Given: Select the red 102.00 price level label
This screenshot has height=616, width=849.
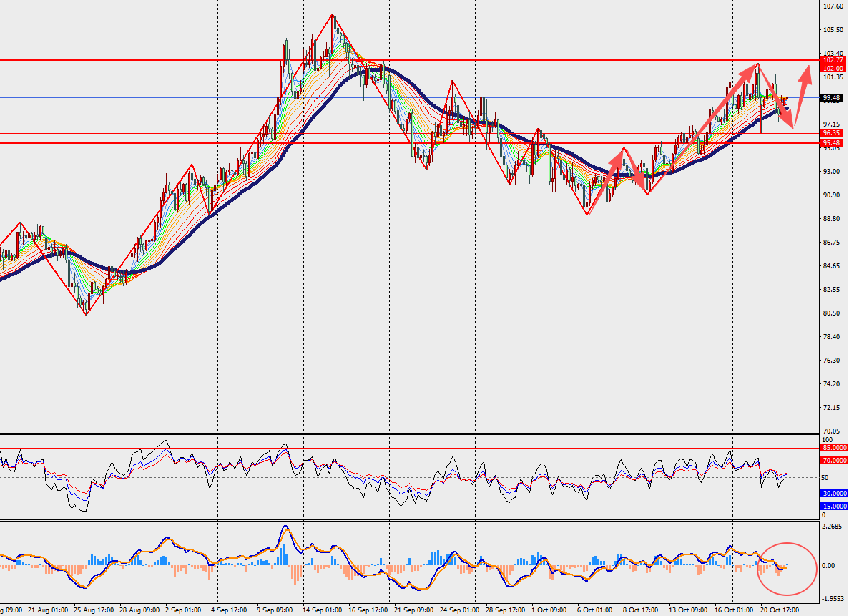Looking at the screenshot, I should tap(833, 69).
